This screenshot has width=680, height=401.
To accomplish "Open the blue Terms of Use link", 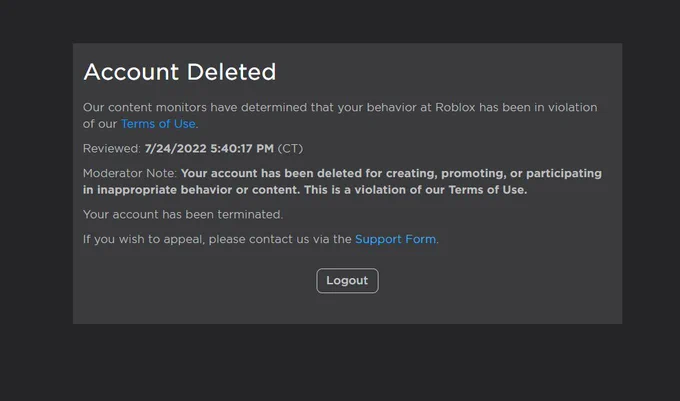I will pyautogui.click(x=158, y=124).
